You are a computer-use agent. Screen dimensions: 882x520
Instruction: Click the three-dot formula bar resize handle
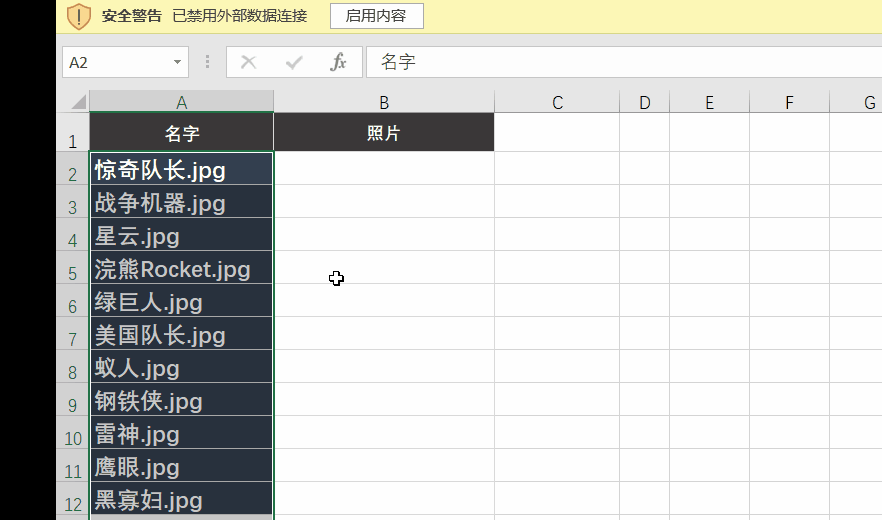pos(208,62)
